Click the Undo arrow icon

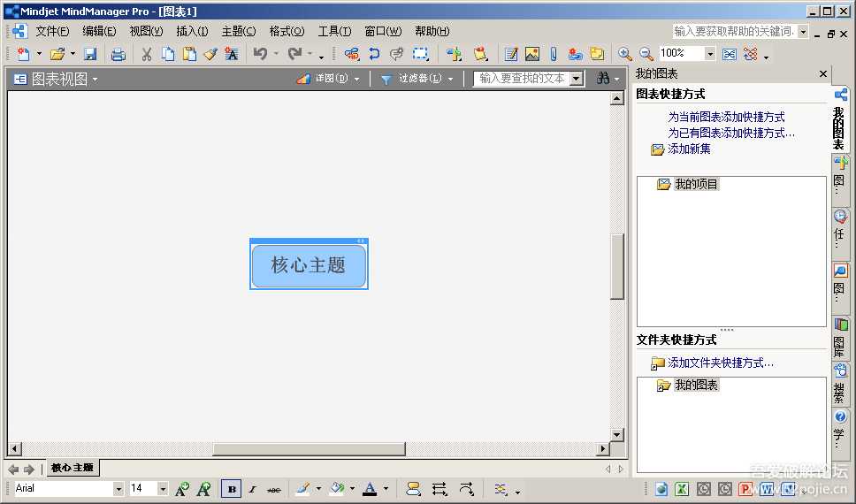pyautogui.click(x=259, y=54)
